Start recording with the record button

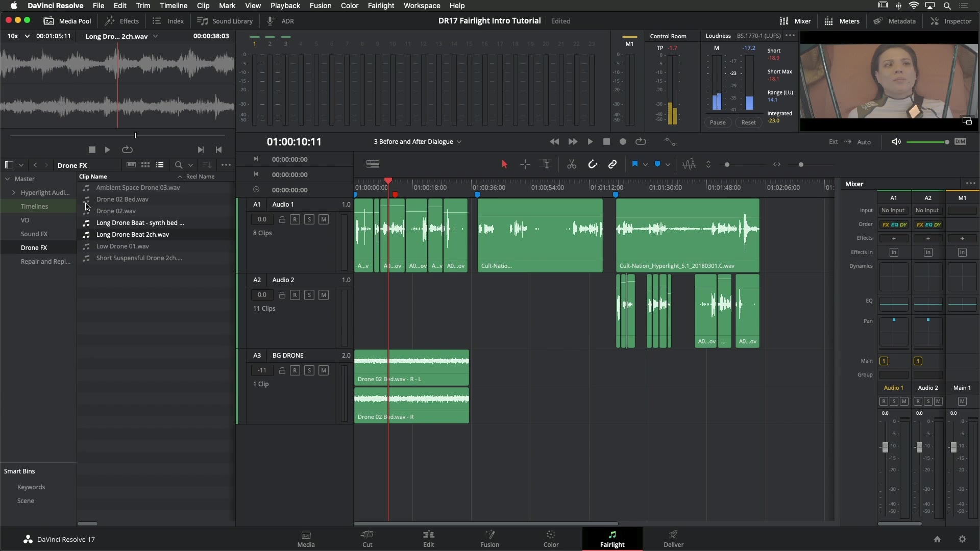coord(623,142)
